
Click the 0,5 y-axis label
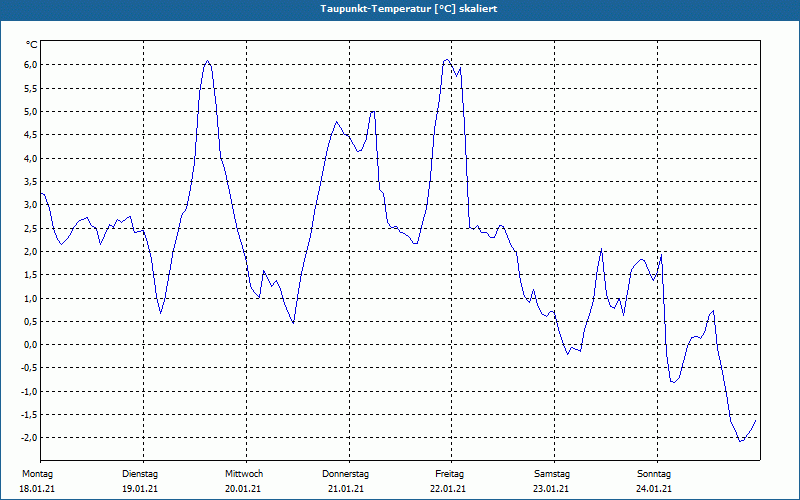[x=30, y=321]
